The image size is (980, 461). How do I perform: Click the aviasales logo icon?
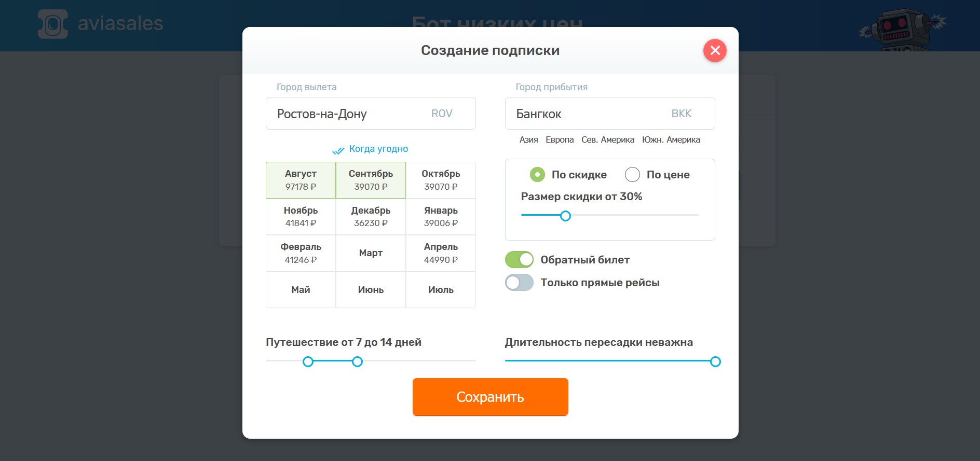click(x=52, y=24)
